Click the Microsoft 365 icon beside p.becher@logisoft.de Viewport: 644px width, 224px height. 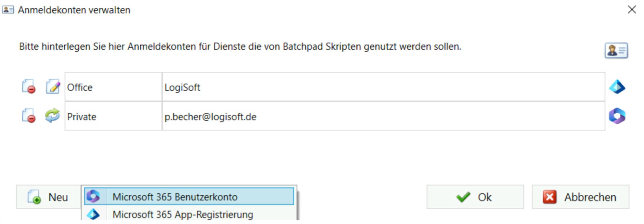pyautogui.click(x=617, y=116)
